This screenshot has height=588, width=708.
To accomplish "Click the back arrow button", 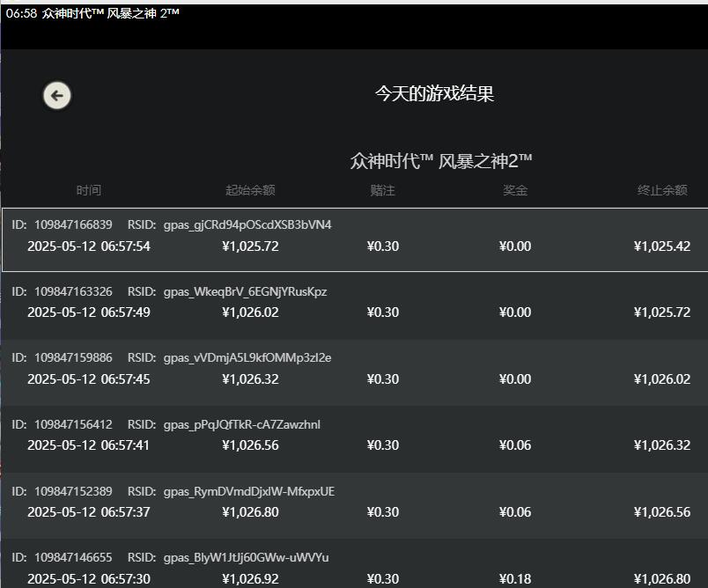I will pos(57,95).
